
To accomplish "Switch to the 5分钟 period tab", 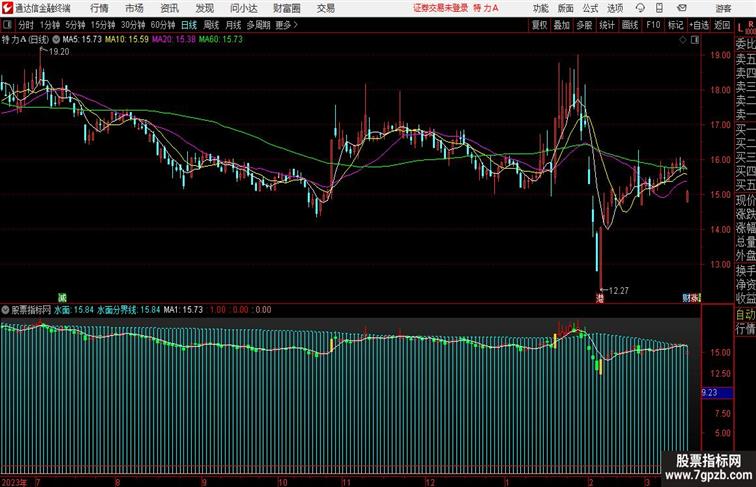I will (x=75, y=25).
